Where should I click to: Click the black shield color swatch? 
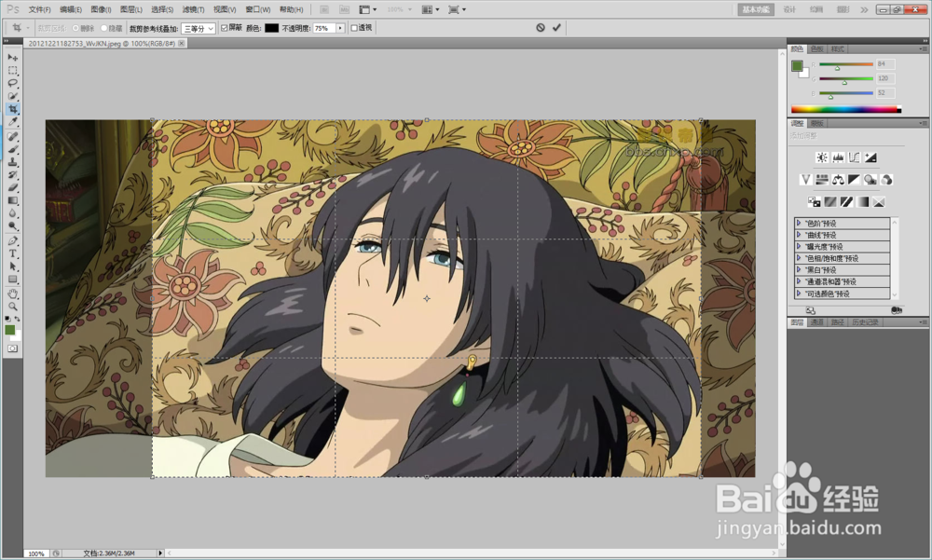(x=271, y=28)
